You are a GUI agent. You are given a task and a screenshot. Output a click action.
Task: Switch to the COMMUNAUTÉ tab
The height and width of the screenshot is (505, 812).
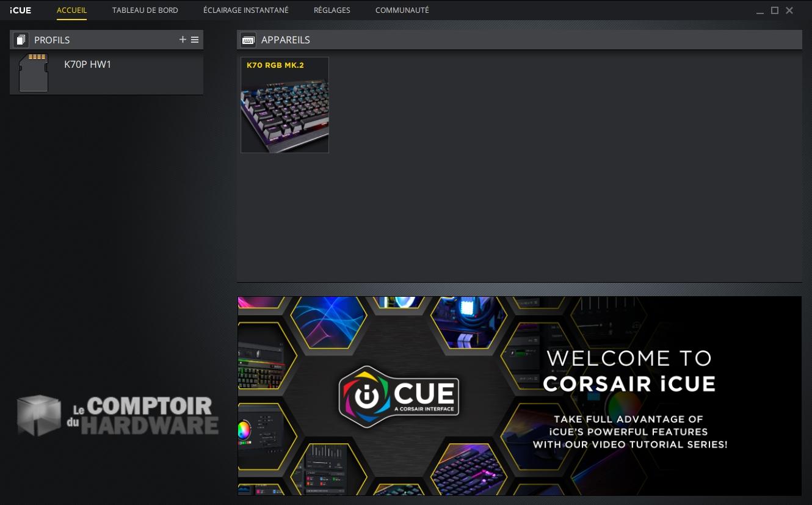(x=402, y=10)
